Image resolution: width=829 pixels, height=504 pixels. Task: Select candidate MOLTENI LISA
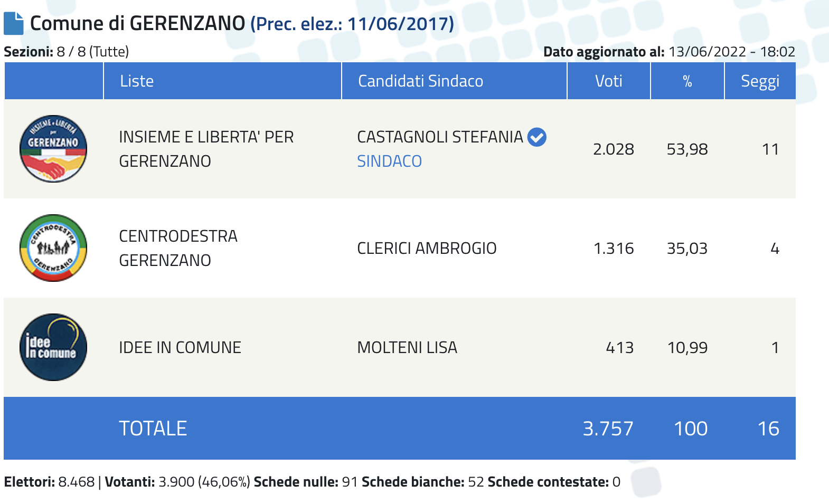(x=407, y=347)
